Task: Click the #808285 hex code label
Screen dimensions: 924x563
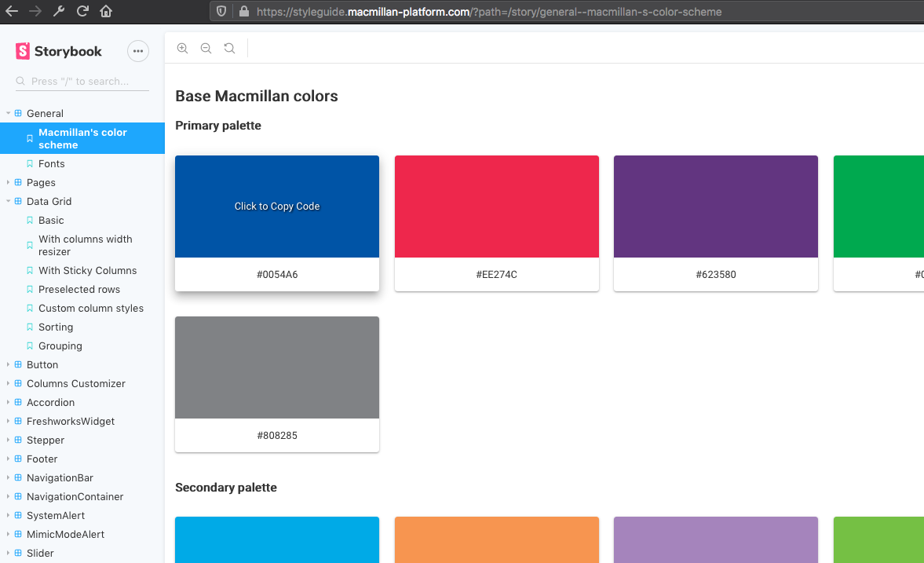Action: [277, 436]
